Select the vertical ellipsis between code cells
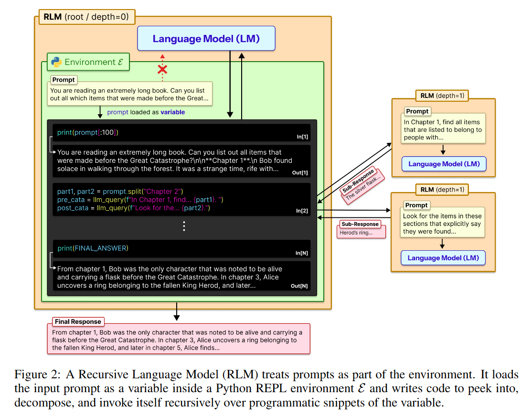This screenshot has width=532, height=417. click(184, 226)
